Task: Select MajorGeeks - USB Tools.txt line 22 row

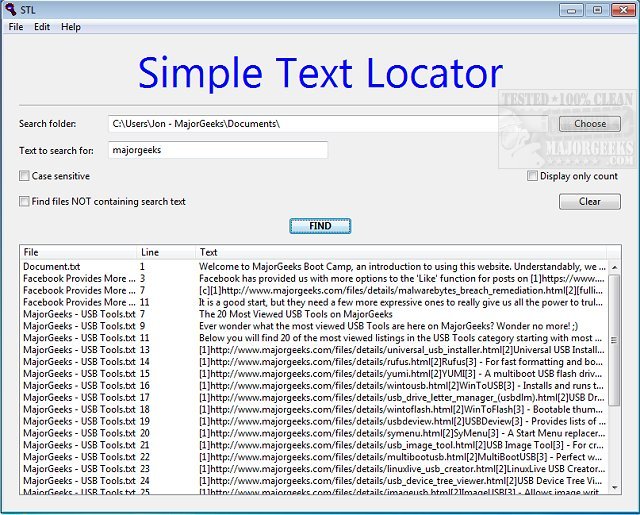Action: tap(313, 457)
